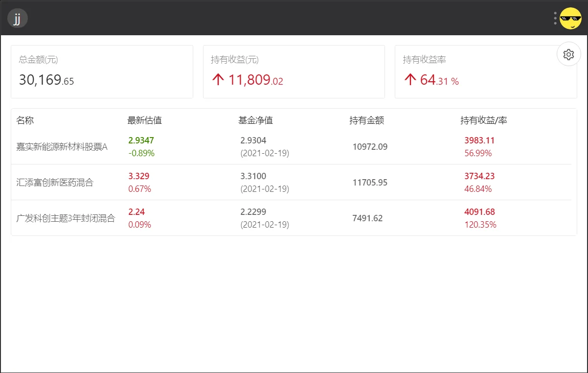Click the 名称 column header
The height and width of the screenshot is (373, 588).
(25, 120)
